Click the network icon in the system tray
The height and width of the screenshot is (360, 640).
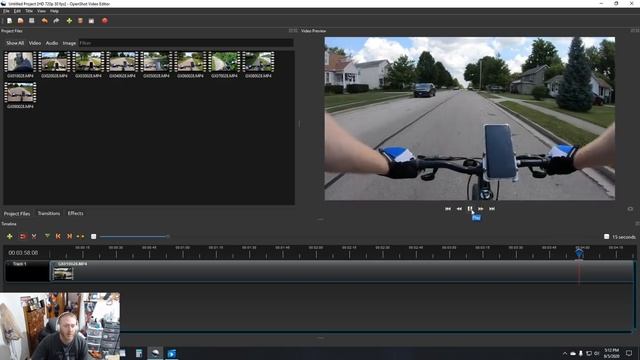click(589, 353)
